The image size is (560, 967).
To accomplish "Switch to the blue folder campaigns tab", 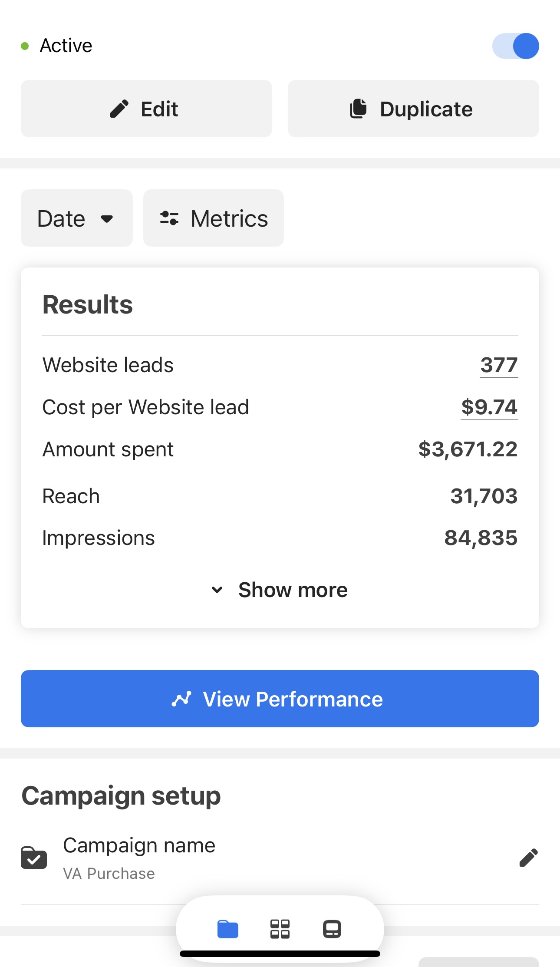I will pos(228,929).
